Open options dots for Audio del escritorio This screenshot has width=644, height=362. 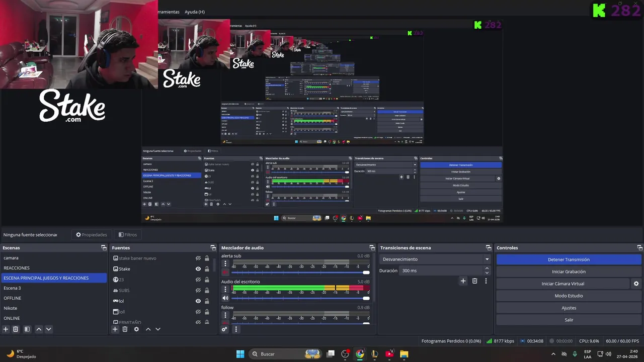point(225,289)
